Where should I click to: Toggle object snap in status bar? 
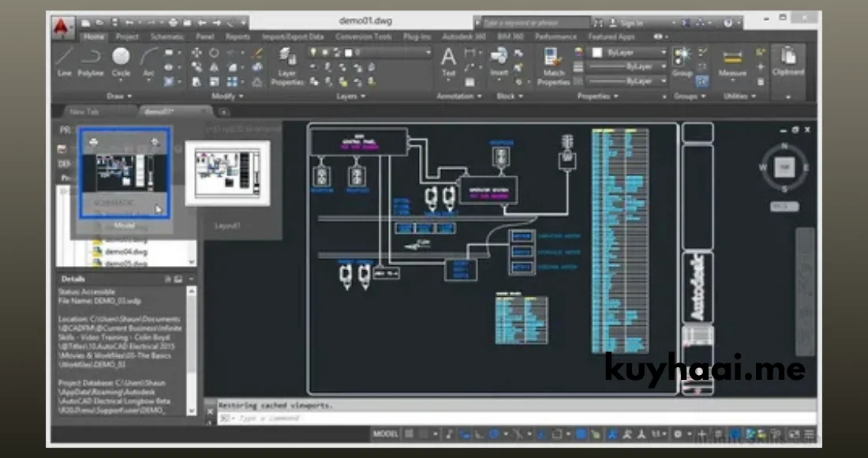(x=558, y=434)
